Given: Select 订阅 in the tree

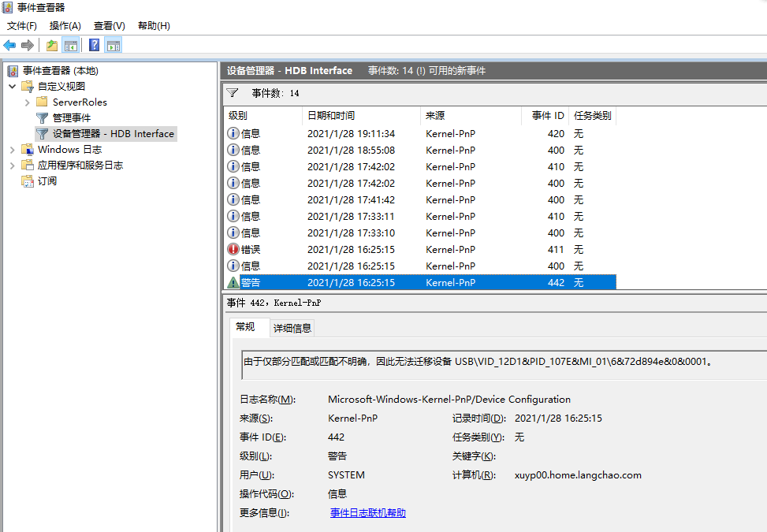Looking at the screenshot, I should click(47, 181).
